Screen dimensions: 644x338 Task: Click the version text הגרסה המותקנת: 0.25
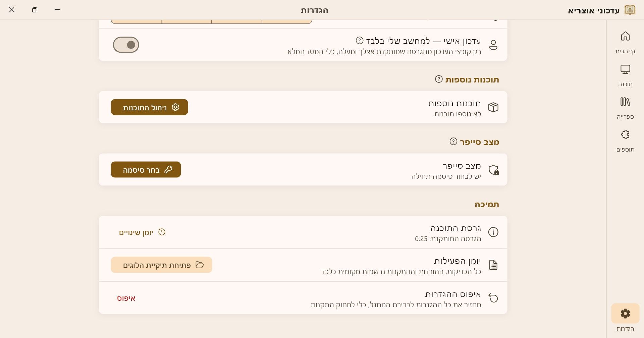click(x=448, y=239)
